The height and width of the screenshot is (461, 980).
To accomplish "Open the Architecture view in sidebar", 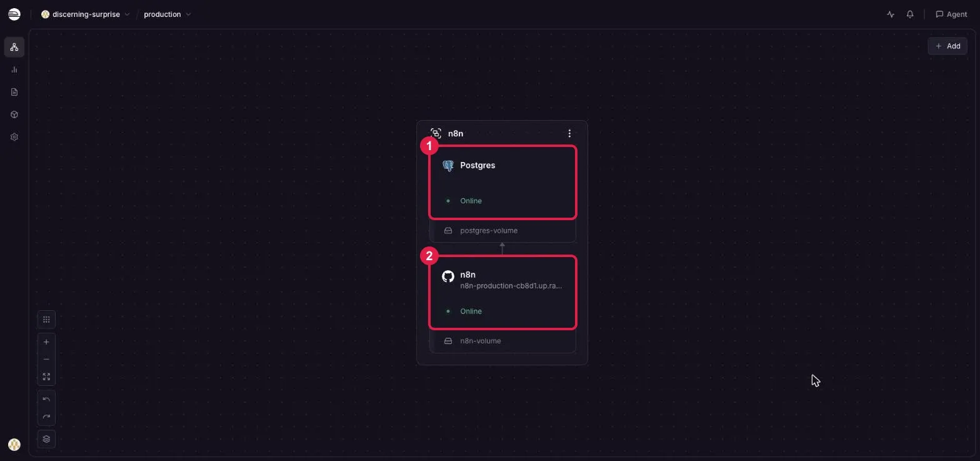I will click(x=14, y=48).
